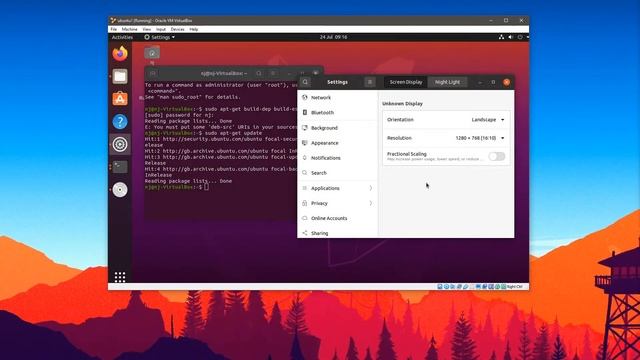Click the date and time clock
Viewport: 640px width, 360px height.
tap(333, 37)
